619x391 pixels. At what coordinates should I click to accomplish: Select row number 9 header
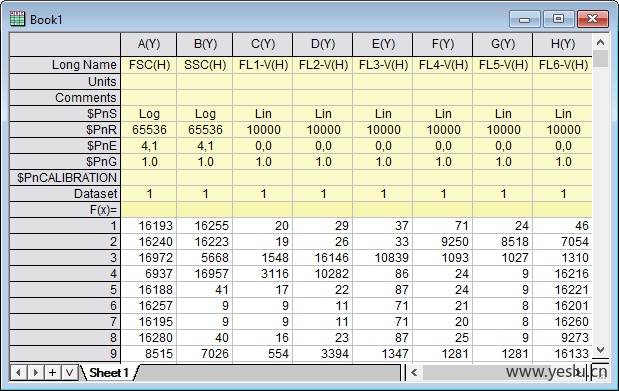(x=65, y=353)
